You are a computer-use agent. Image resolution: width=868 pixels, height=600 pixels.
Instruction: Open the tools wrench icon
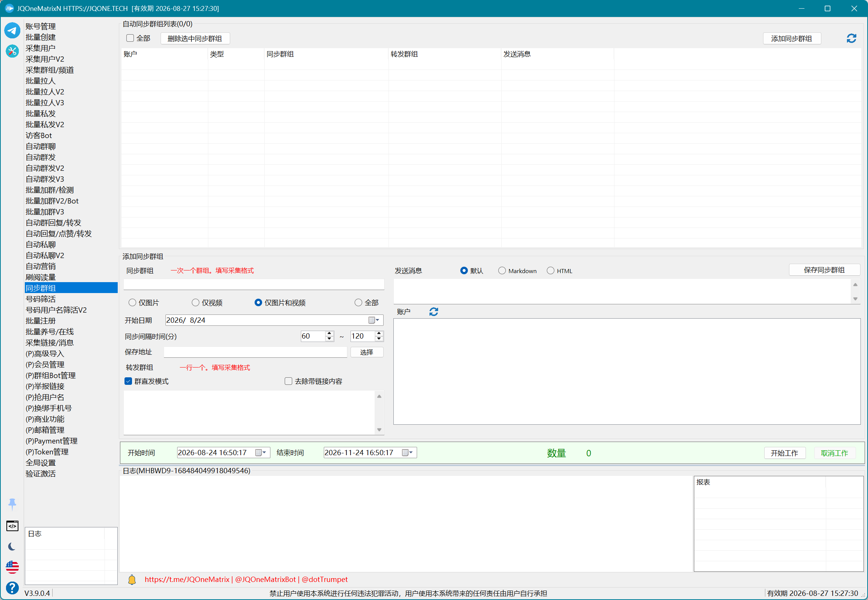tap(12, 51)
